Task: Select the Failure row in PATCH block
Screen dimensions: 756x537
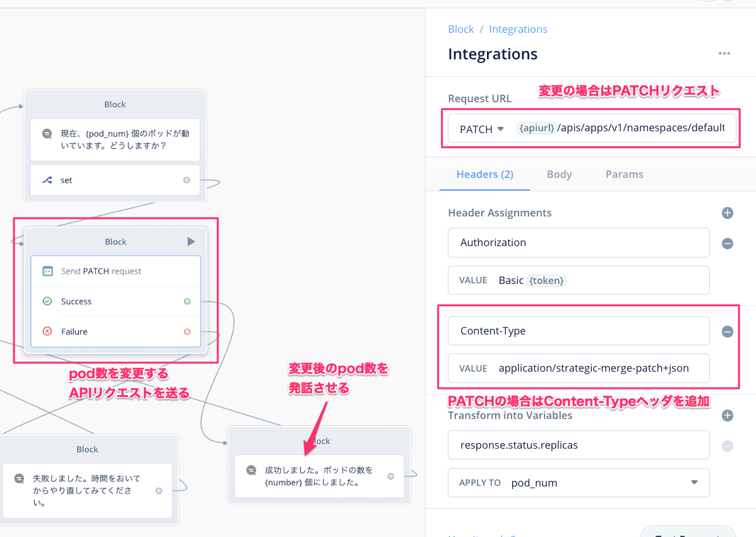Action: click(x=116, y=331)
